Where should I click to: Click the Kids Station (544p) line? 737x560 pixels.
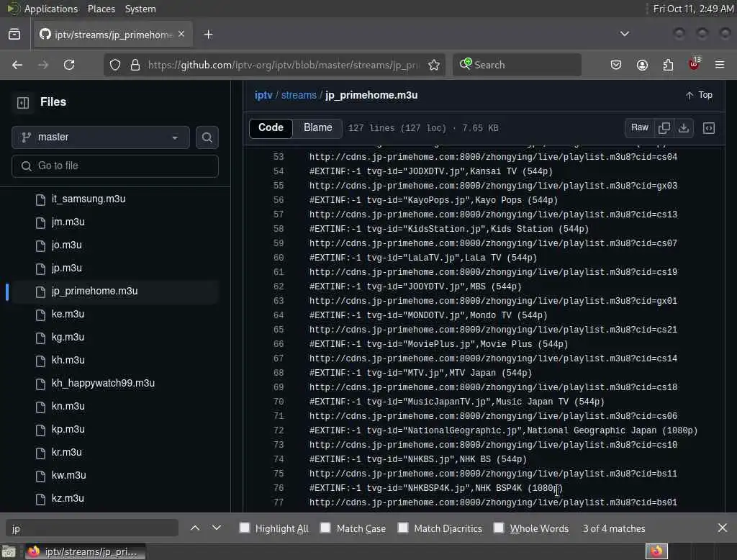(449, 229)
